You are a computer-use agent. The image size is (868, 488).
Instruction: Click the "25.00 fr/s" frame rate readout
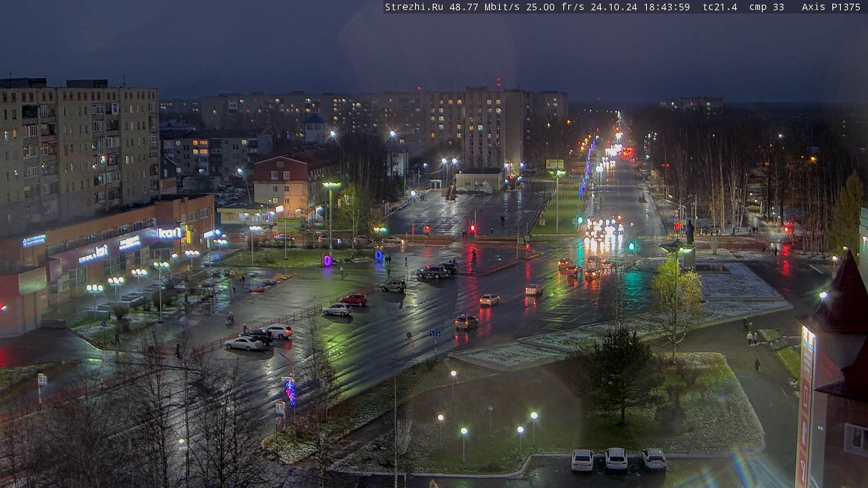[555, 7]
